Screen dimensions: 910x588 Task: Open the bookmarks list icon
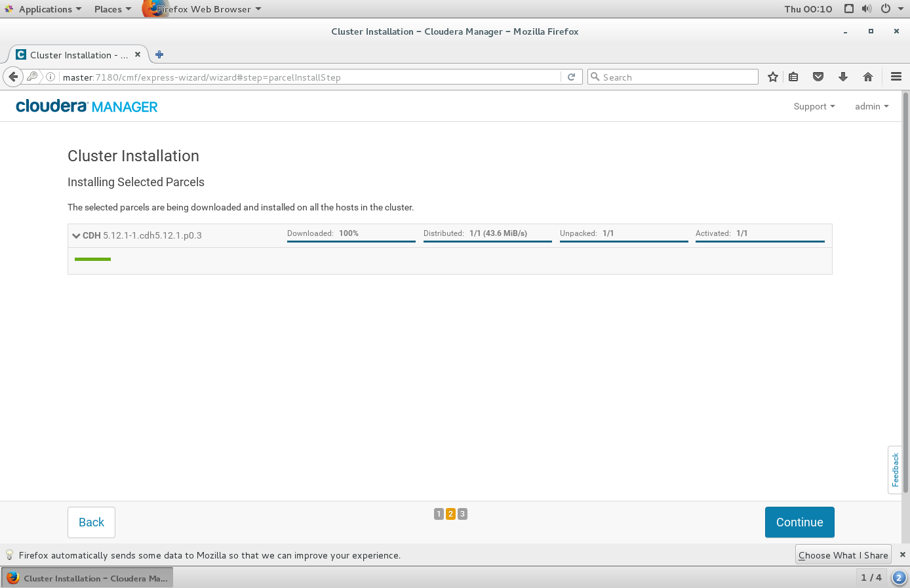coord(793,77)
